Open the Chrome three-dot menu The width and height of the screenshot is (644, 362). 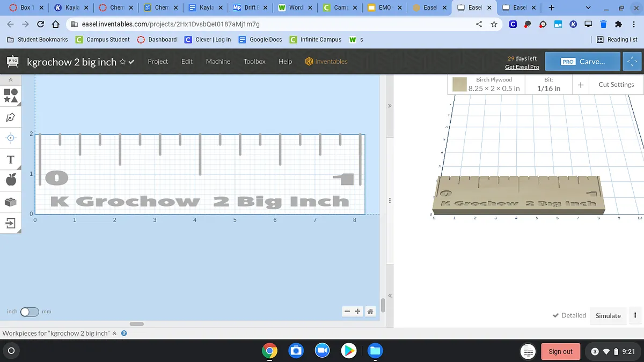[633, 24]
